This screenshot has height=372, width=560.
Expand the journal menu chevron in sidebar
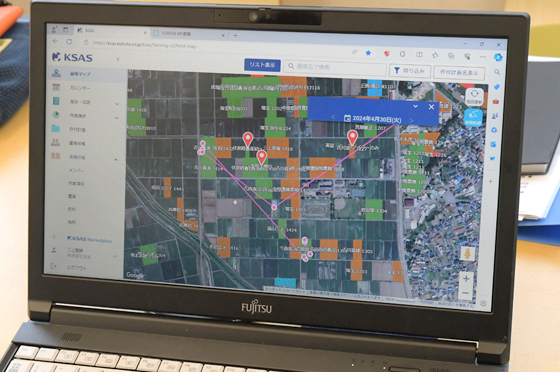117,104
